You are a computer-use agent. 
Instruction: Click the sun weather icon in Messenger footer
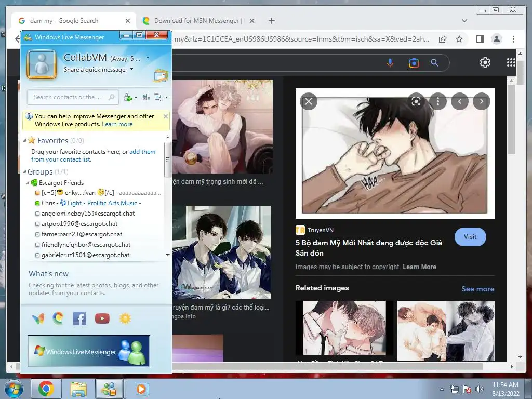(125, 318)
